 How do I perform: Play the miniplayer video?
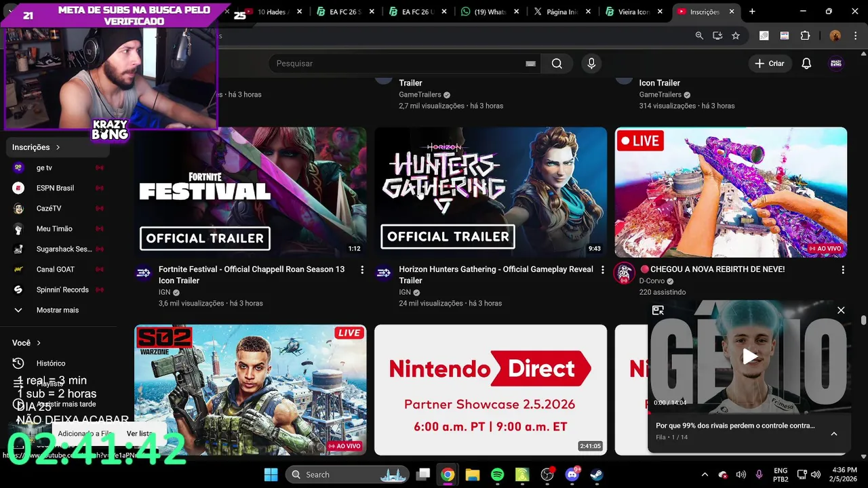[x=749, y=357]
